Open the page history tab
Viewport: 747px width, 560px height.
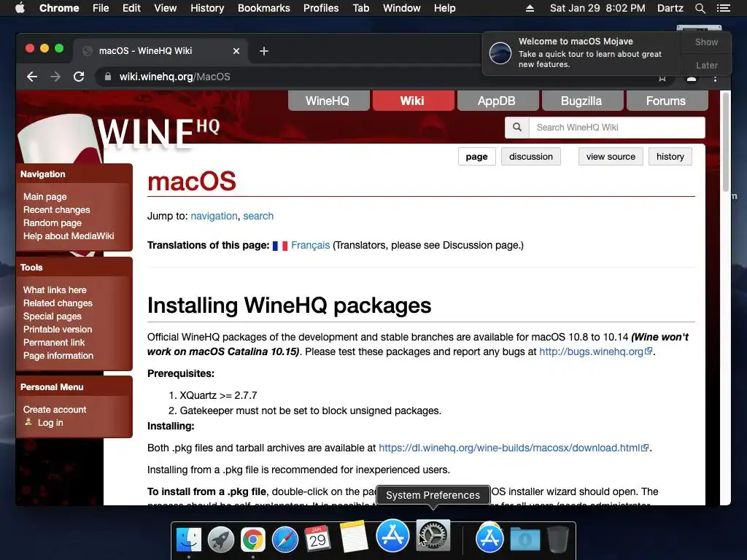(x=670, y=157)
